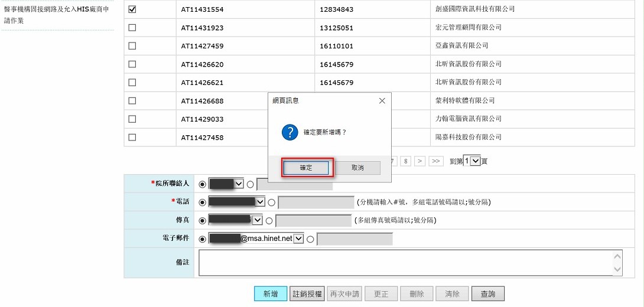Check the row AT11431923 checkbox
The width and height of the screenshot is (644, 307).
click(x=132, y=28)
